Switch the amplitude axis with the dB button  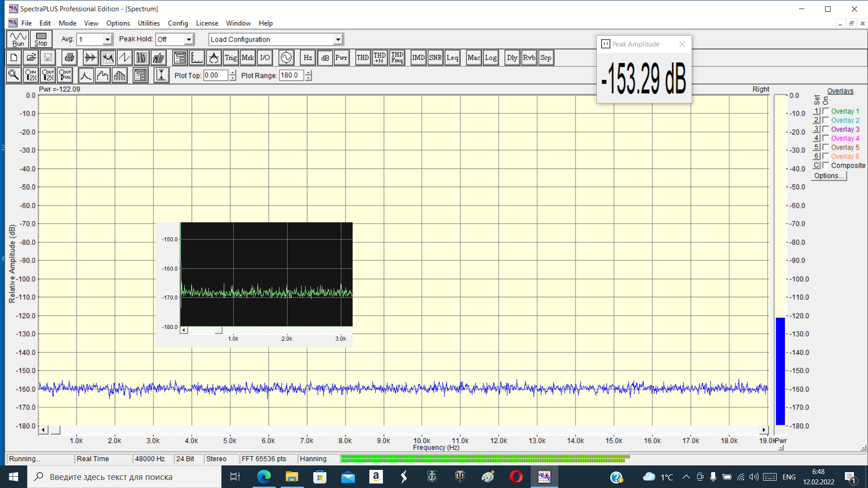pyautogui.click(x=325, y=58)
